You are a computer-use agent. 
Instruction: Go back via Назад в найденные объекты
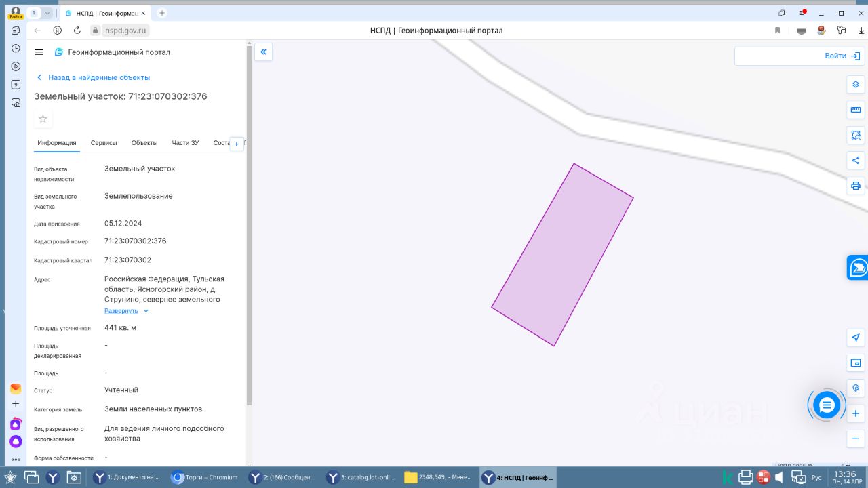click(x=93, y=77)
